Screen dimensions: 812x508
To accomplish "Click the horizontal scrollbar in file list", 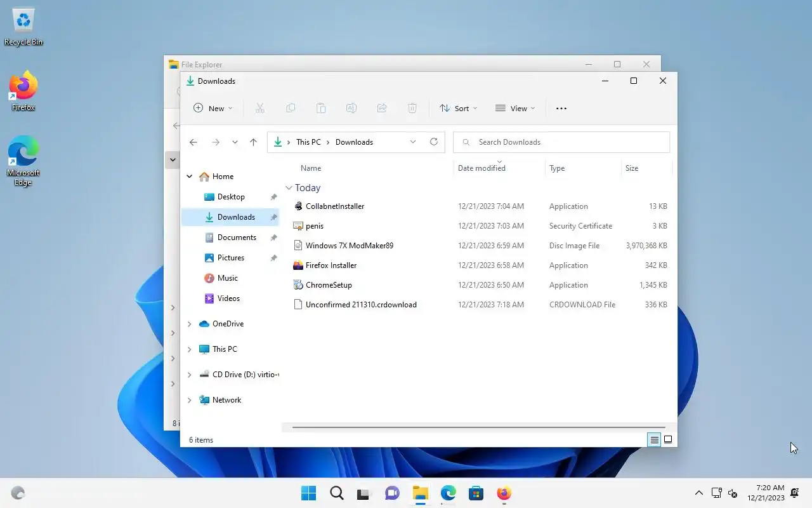I will pos(478,427).
